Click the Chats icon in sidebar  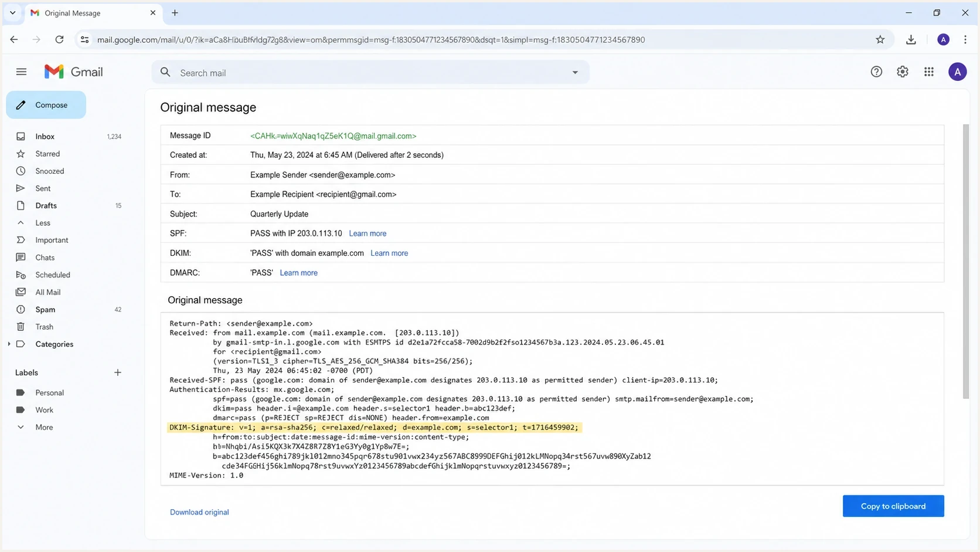(x=21, y=257)
